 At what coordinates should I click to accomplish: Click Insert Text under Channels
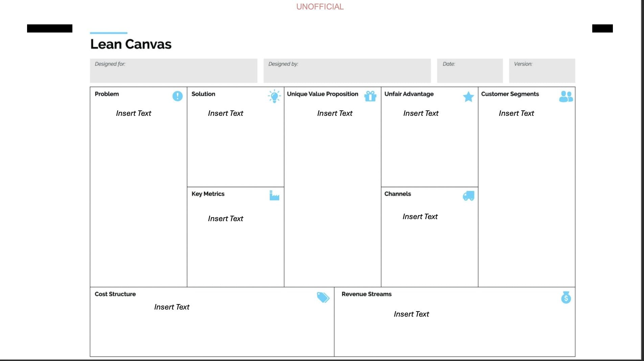pyautogui.click(x=420, y=216)
